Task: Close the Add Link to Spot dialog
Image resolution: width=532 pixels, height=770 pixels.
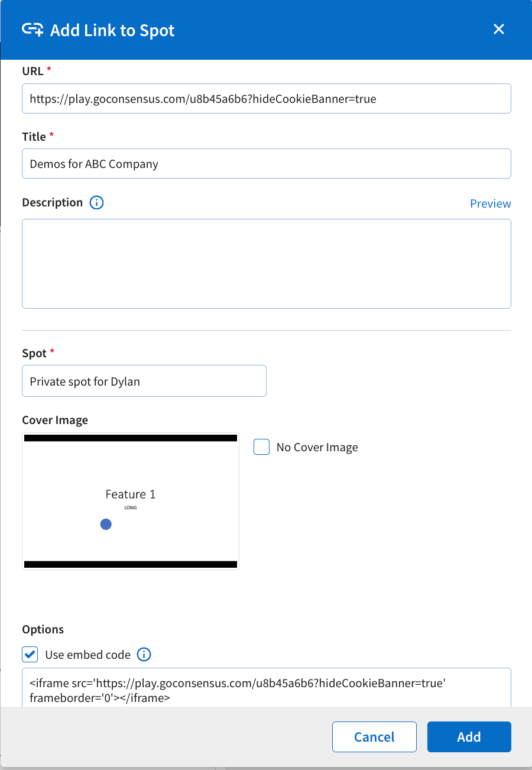Action: pyautogui.click(x=499, y=30)
